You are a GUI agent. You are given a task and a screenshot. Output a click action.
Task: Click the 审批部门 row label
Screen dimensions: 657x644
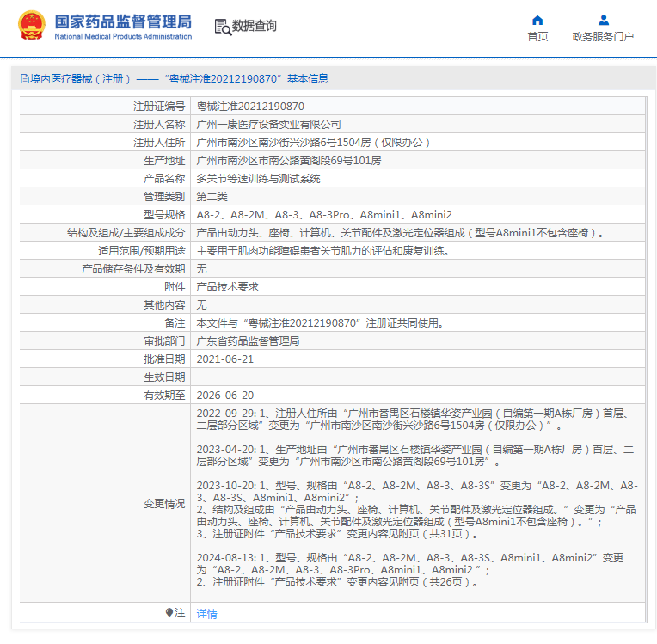pos(164,340)
